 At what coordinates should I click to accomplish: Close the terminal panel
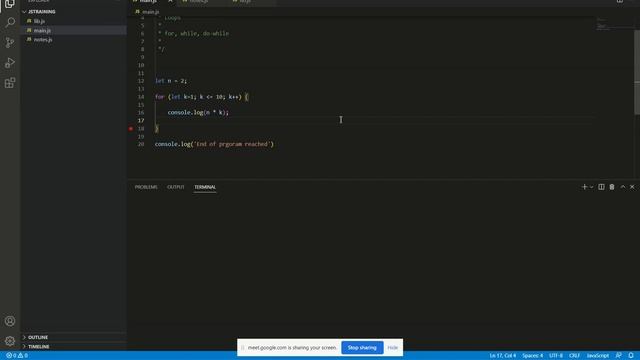(x=632, y=187)
